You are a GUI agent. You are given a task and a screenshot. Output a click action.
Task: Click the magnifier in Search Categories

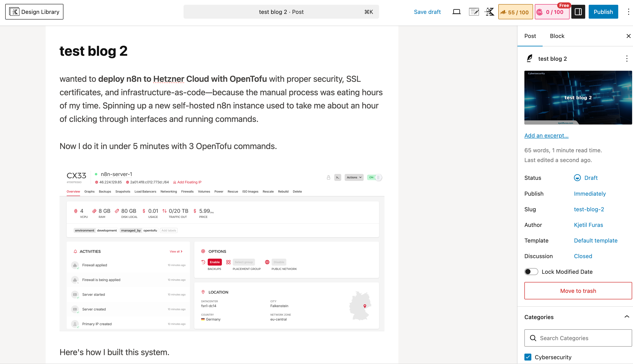(x=533, y=338)
